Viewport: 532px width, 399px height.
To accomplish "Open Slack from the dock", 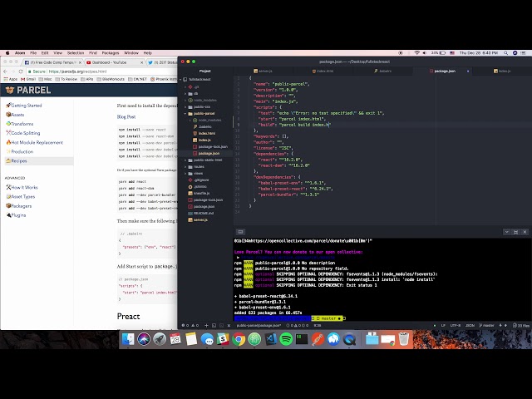I will (223, 339).
